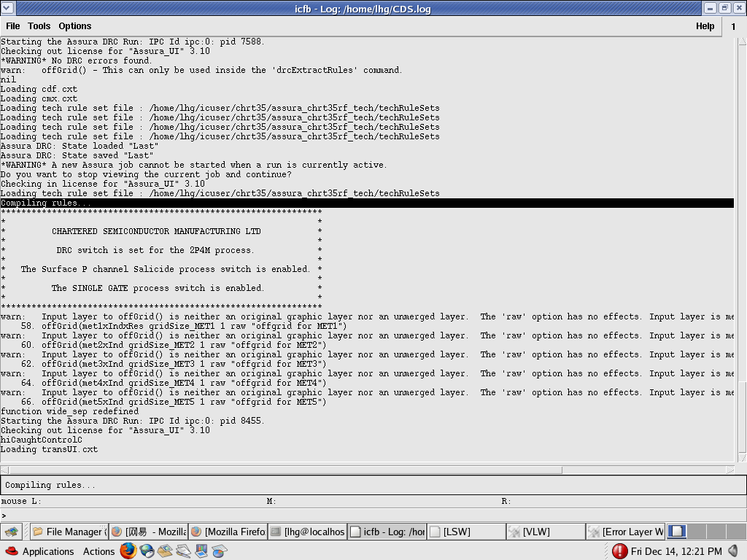Open the Applications menu with red hat icon
Viewport: 747px width, 560px height.
[x=39, y=551]
